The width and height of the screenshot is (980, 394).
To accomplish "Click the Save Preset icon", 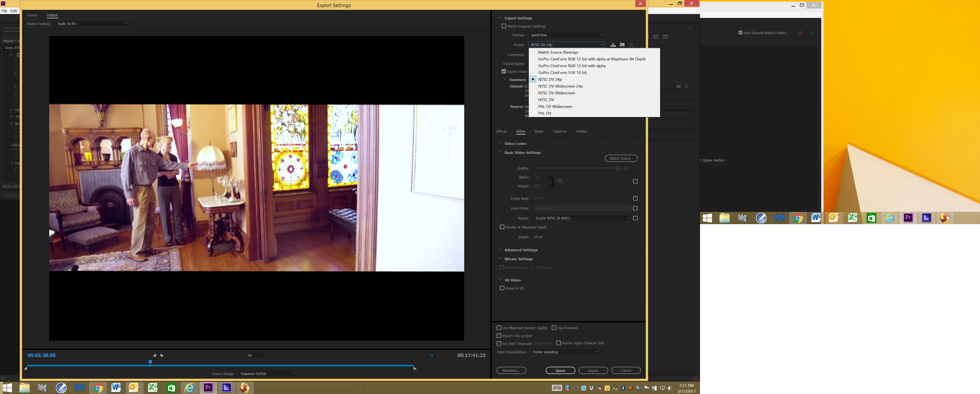I will (613, 45).
